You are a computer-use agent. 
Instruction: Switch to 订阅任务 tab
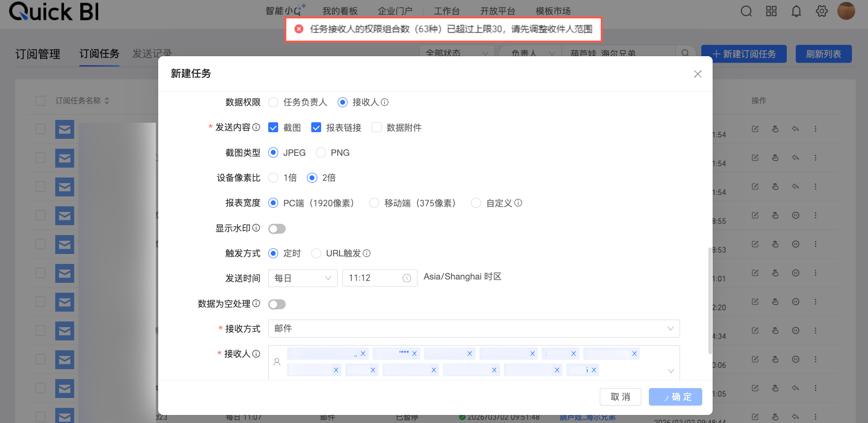tap(99, 54)
